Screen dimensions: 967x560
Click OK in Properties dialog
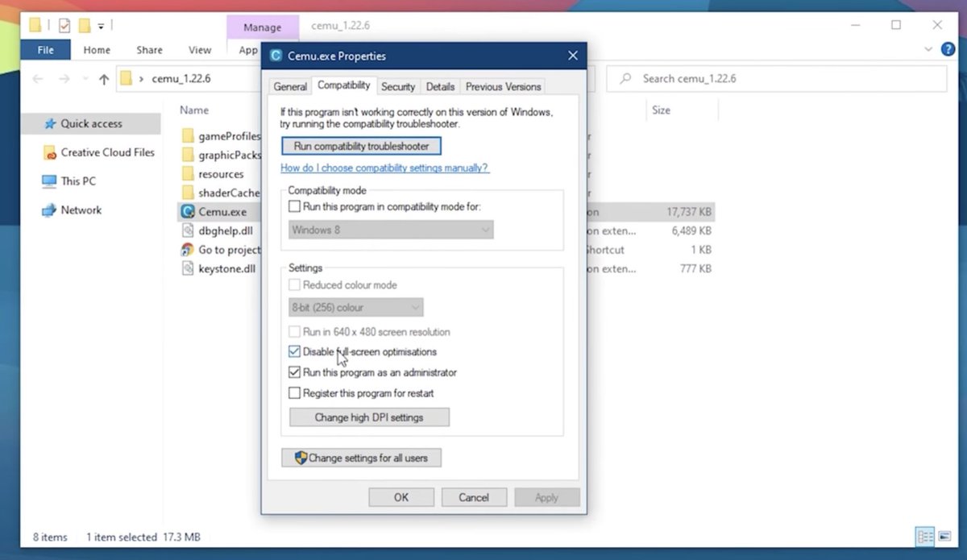(x=401, y=497)
